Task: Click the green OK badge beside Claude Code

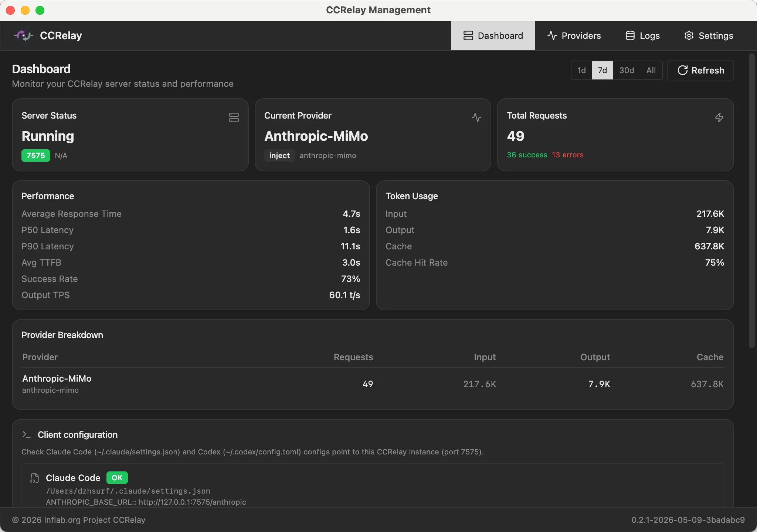Action: 117,478
